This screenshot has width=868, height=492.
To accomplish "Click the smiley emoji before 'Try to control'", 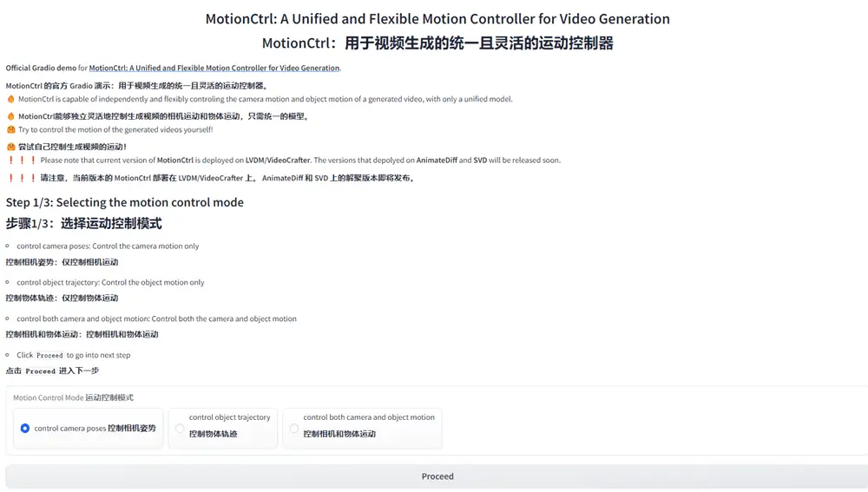I will 11,130.
